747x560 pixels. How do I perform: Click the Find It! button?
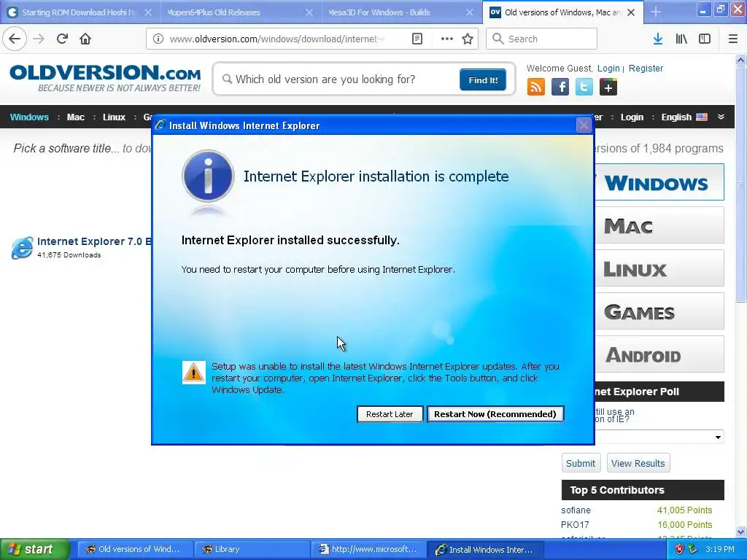pos(483,79)
